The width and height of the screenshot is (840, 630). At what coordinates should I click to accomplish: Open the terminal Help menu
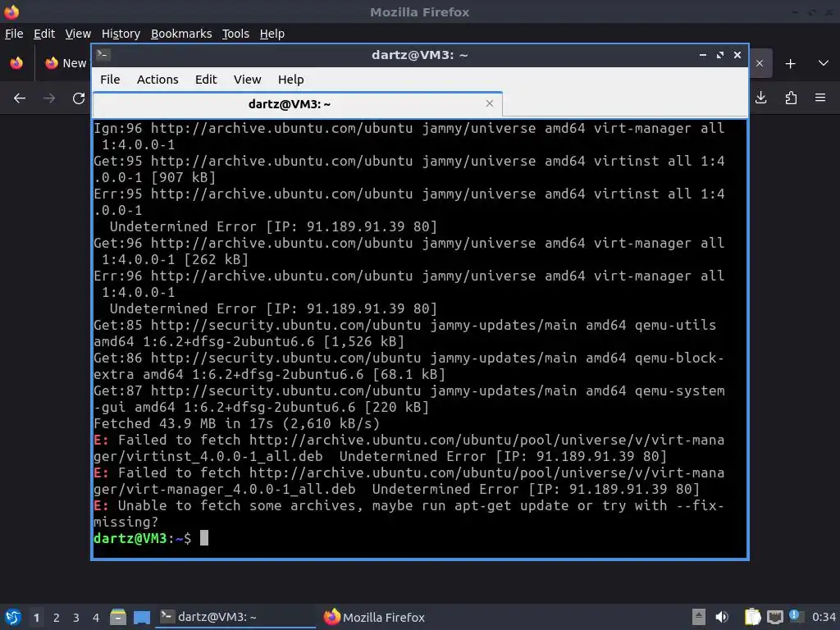pyautogui.click(x=291, y=80)
